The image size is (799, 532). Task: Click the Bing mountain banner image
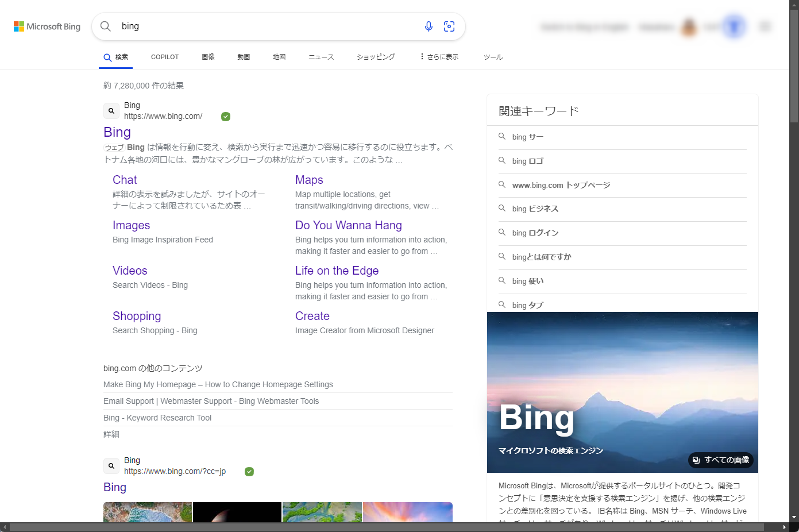click(623, 392)
